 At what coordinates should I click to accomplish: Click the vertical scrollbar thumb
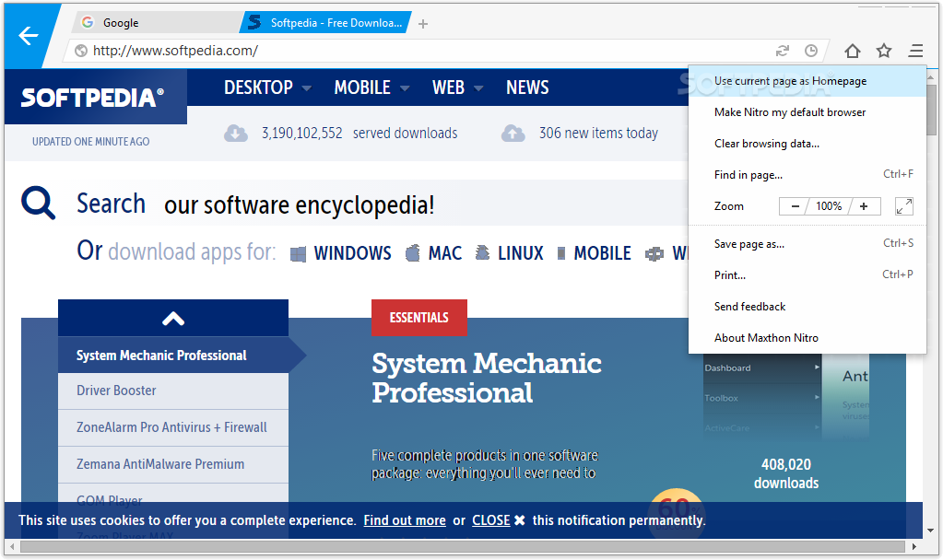[931, 110]
